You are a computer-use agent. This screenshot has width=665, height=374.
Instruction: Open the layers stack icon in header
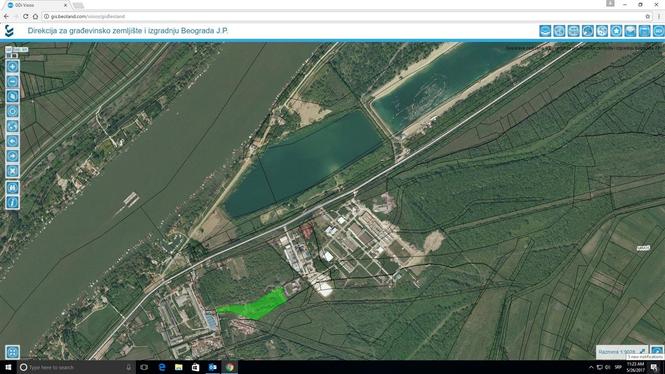(545, 31)
